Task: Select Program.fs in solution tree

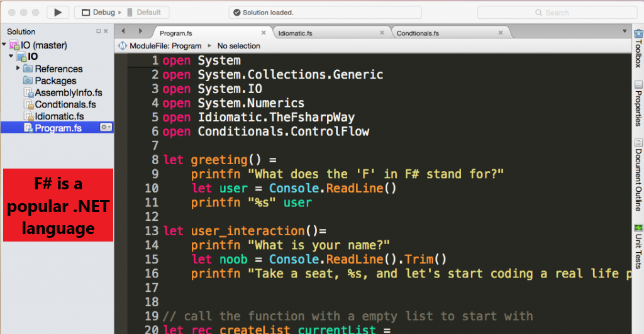Action: click(x=58, y=128)
